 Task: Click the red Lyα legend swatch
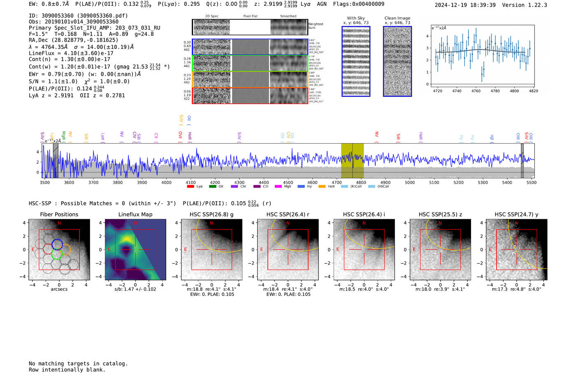[190, 186]
